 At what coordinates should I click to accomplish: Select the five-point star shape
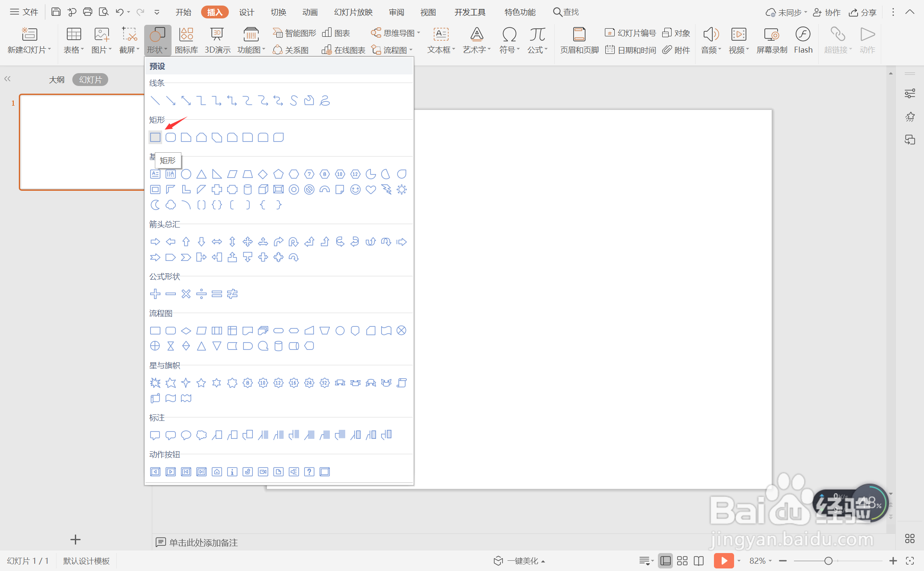pos(201,383)
